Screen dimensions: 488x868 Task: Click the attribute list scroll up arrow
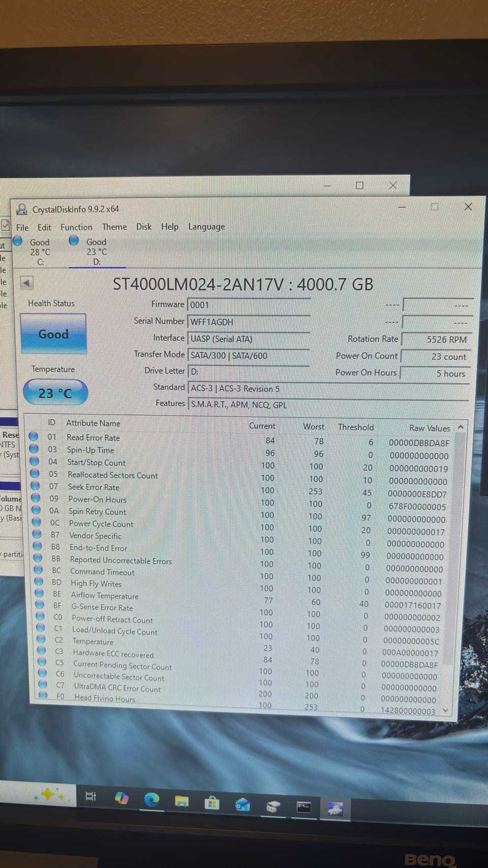point(461,428)
